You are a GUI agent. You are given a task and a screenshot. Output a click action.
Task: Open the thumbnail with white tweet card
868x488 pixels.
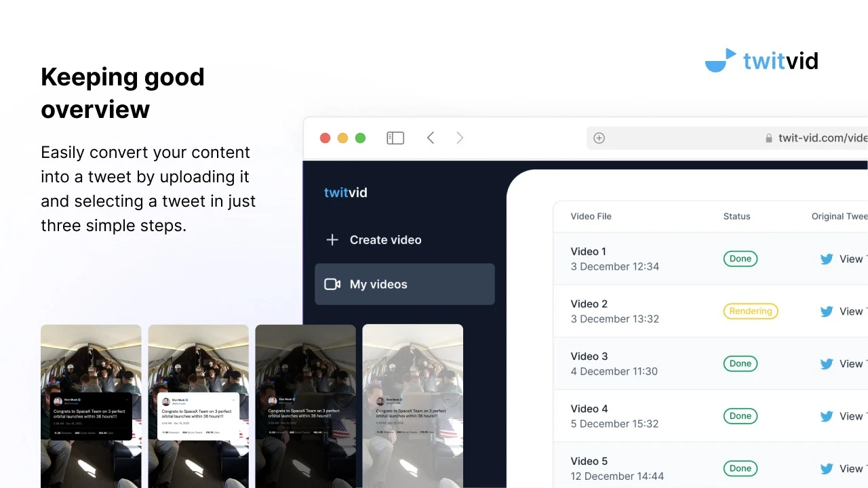[198, 406]
